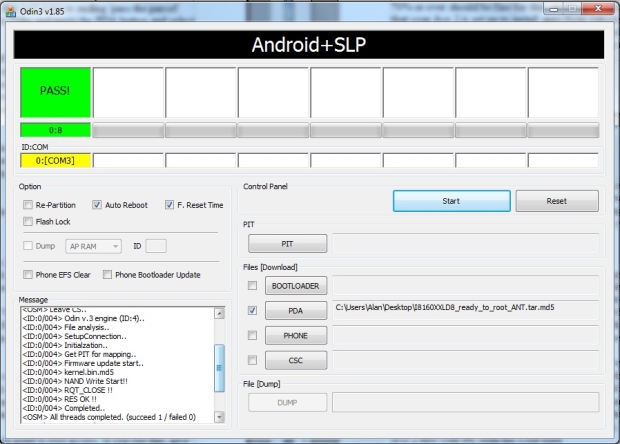Select the 'Firmware update start..' log line
This screenshot has width=620, height=444.
click(x=83, y=363)
